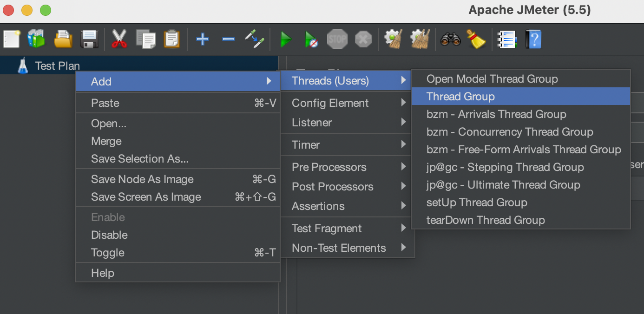Click the Clear results broom icon
Image resolution: width=644 pixels, height=314 pixels.
(x=394, y=39)
